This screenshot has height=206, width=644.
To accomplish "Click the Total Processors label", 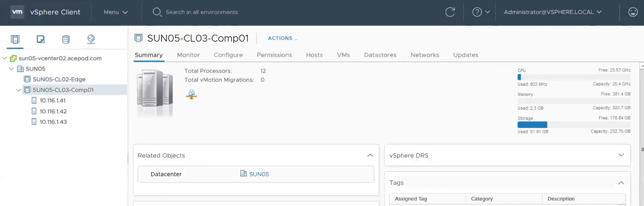I will [208, 71].
